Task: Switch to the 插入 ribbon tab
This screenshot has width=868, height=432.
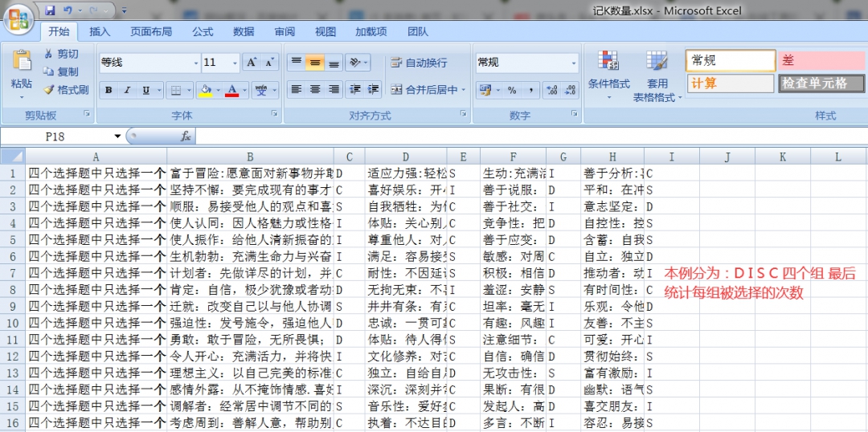Action: click(100, 31)
